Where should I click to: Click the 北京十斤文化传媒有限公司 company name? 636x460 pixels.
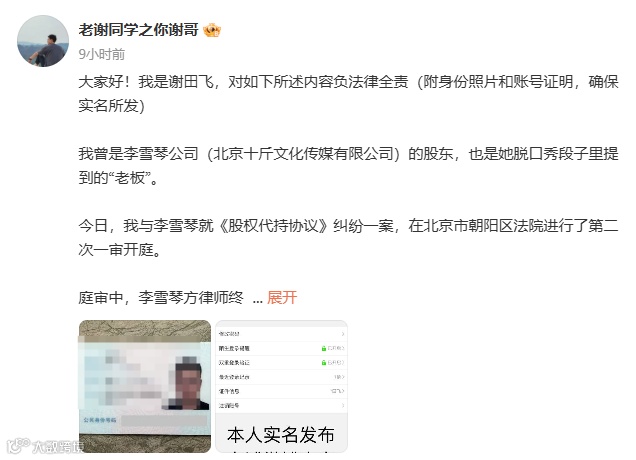tap(303, 154)
